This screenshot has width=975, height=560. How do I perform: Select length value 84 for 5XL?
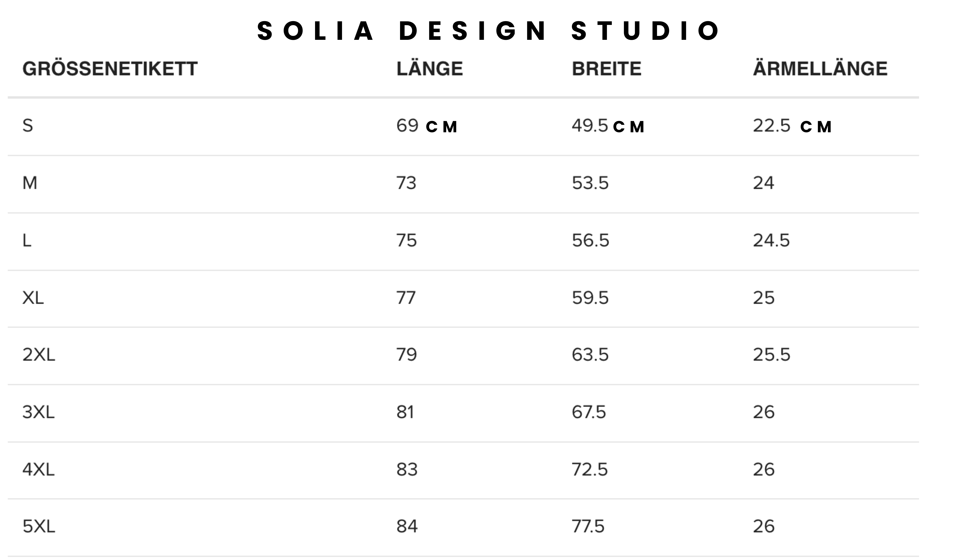tap(407, 526)
